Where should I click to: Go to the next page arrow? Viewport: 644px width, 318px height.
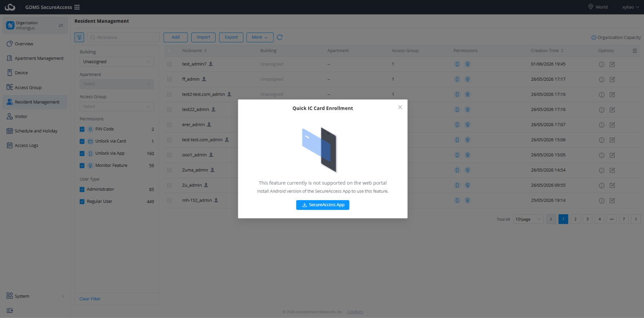click(x=636, y=219)
